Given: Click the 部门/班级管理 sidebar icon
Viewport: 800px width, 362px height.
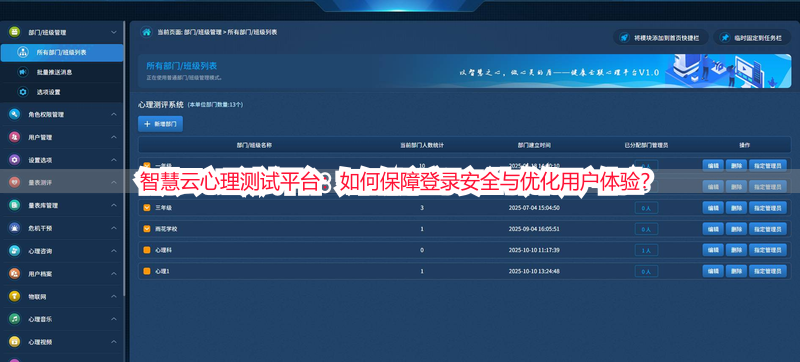Looking at the screenshot, I should (14, 32).
